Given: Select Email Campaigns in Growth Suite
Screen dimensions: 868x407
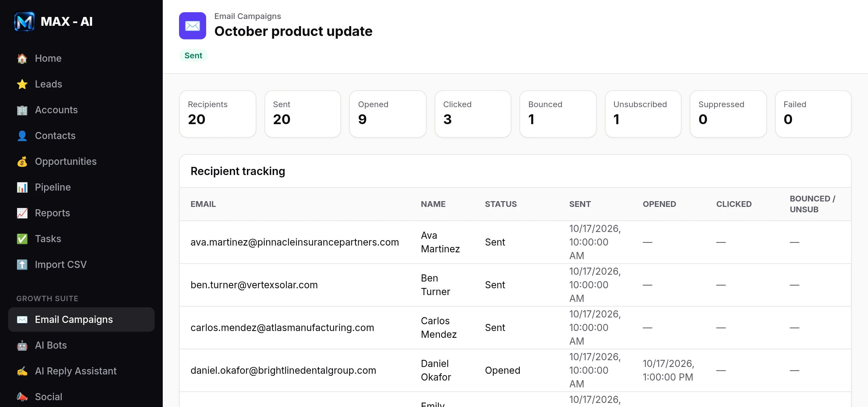Looking at the screenshot, I should (81, 319).
